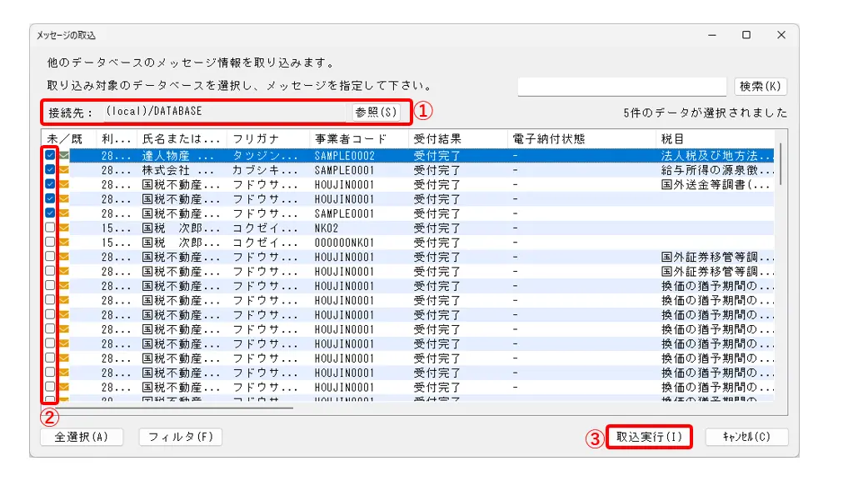Click the horizontal scrollbar under the list
The image size is (868, 501).
[x=173, y=408]
